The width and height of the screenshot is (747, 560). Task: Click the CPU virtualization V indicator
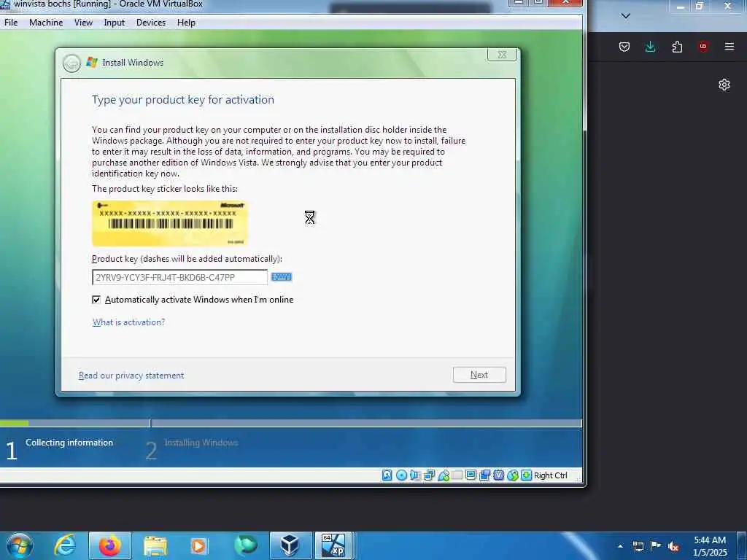click(499, 475)
